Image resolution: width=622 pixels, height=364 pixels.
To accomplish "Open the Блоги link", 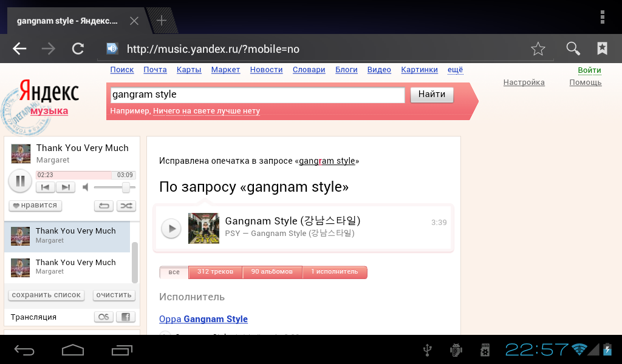I will (346, 70).
